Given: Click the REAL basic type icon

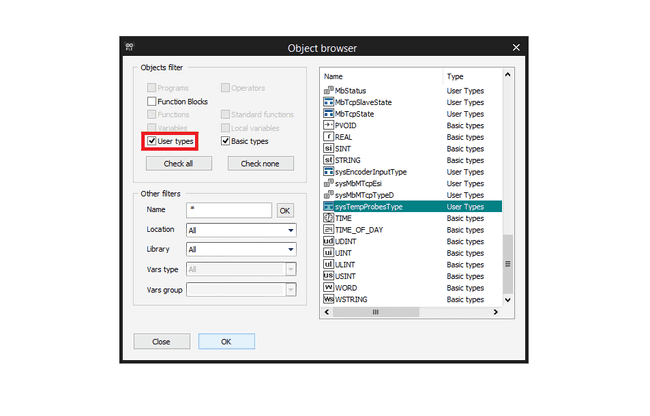Looking at the screenshot, I should 328,137.
